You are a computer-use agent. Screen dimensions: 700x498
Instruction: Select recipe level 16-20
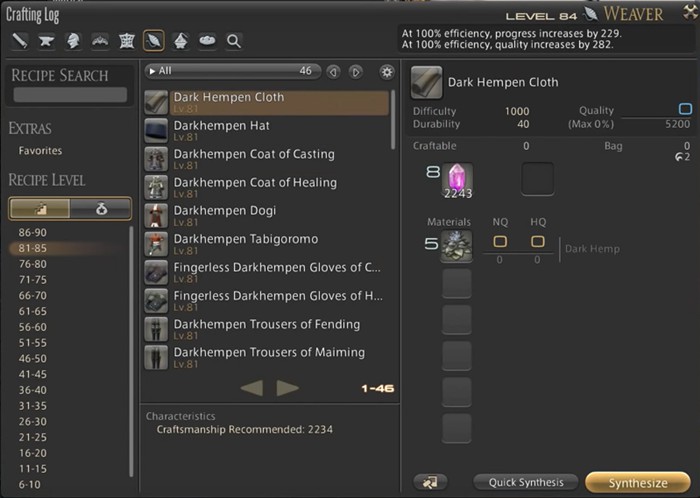33,453
